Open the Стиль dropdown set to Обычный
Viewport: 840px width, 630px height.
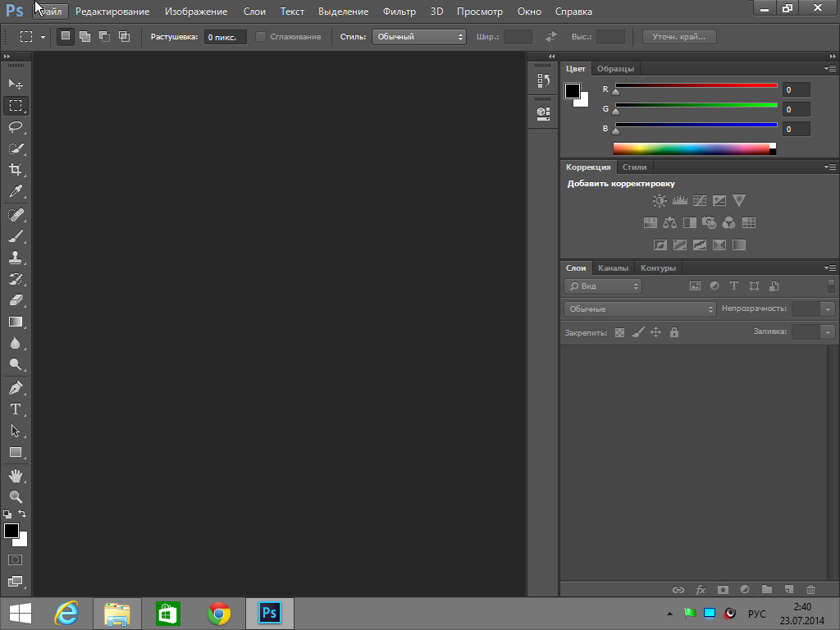click(418, 37)
